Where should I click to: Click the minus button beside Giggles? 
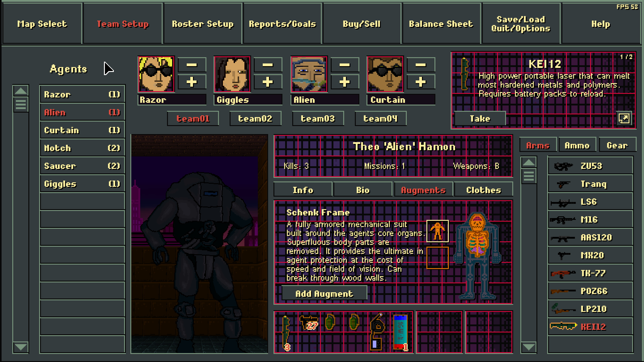point(268,65)
